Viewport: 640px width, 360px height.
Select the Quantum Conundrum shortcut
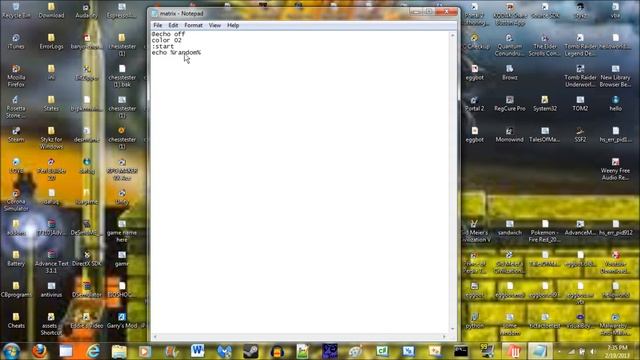pyautogui.click(x=510, y=45)
